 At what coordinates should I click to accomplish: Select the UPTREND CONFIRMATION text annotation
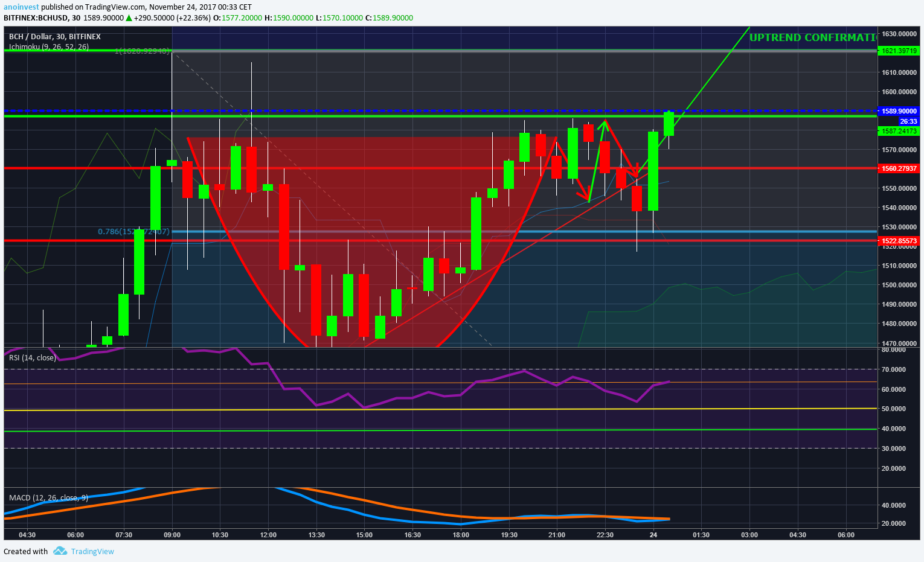(x=813, y=37)
